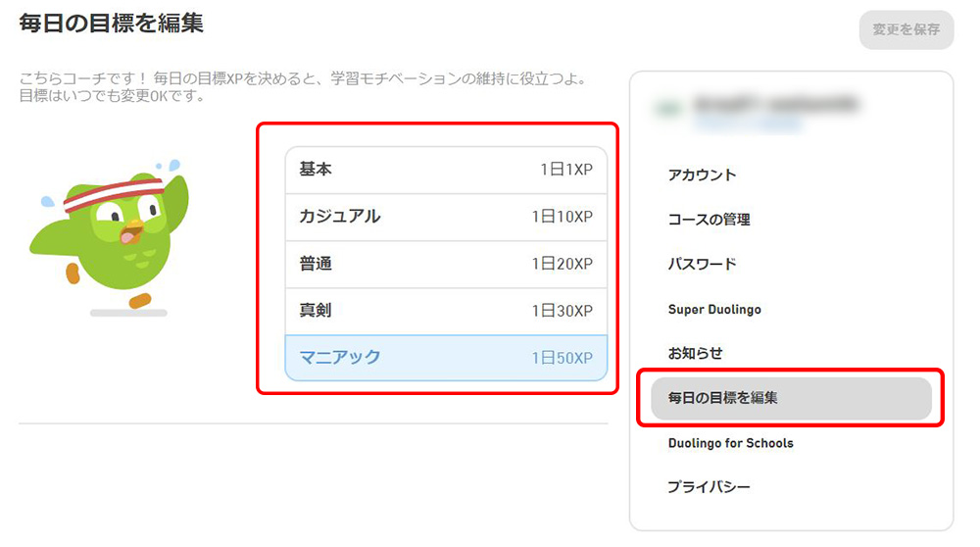The height and width of the screenshot is (547, 980).
Task: Click the blurred profile avatar
Action: [667, 110]
